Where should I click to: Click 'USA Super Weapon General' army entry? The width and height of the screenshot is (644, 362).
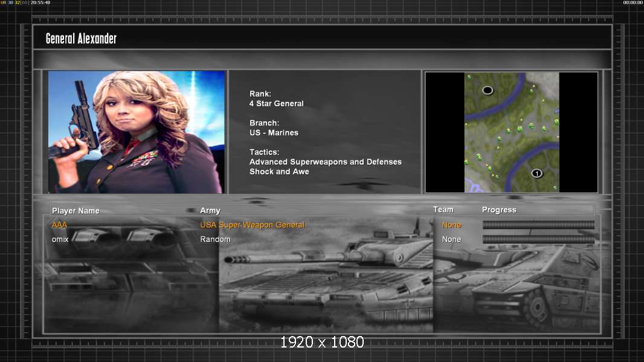coord(252,225)
